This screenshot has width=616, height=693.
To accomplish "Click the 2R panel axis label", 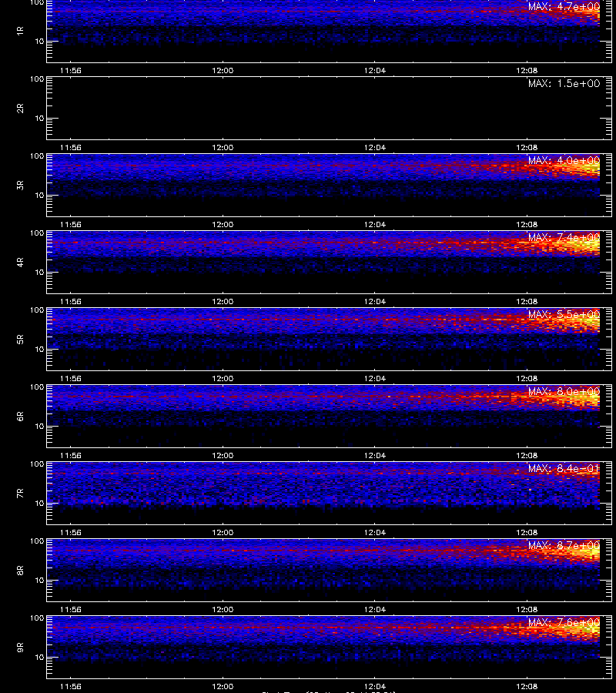I will tap(20, 109).
